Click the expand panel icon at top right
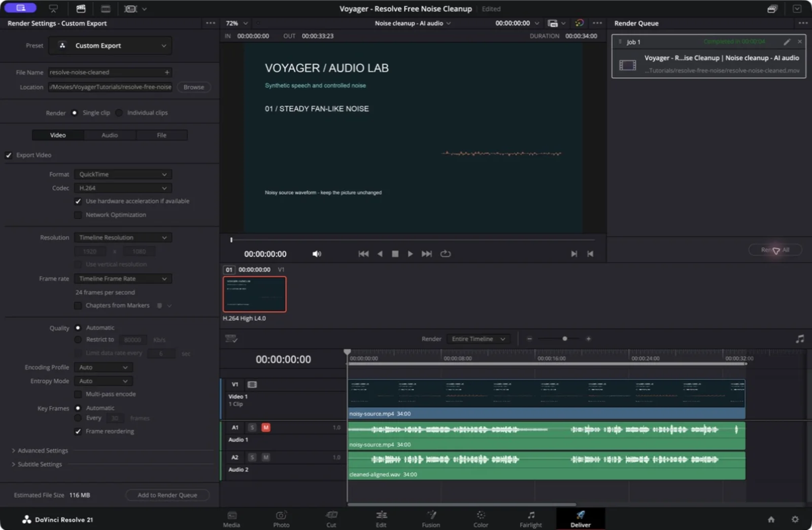The height and width of the screenshot is (530, 812). (797, 9)
